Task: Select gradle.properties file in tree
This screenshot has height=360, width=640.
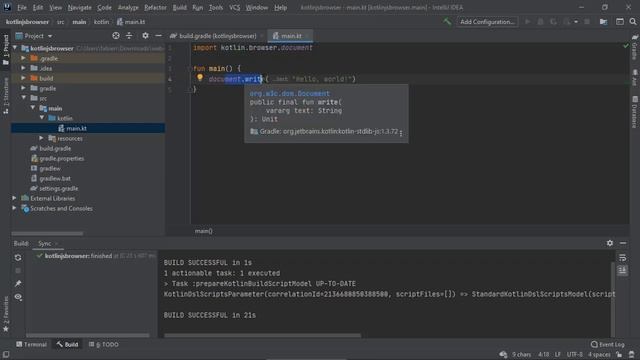Action: coord(61,158)
